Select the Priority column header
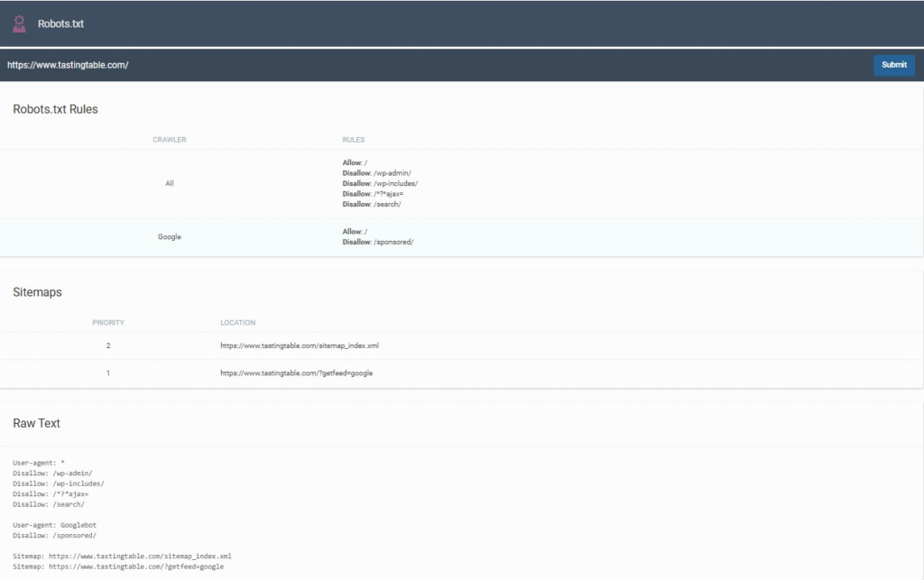Image resolution: width=924 pixels, height=580 pixels. (x=108, y=322)
